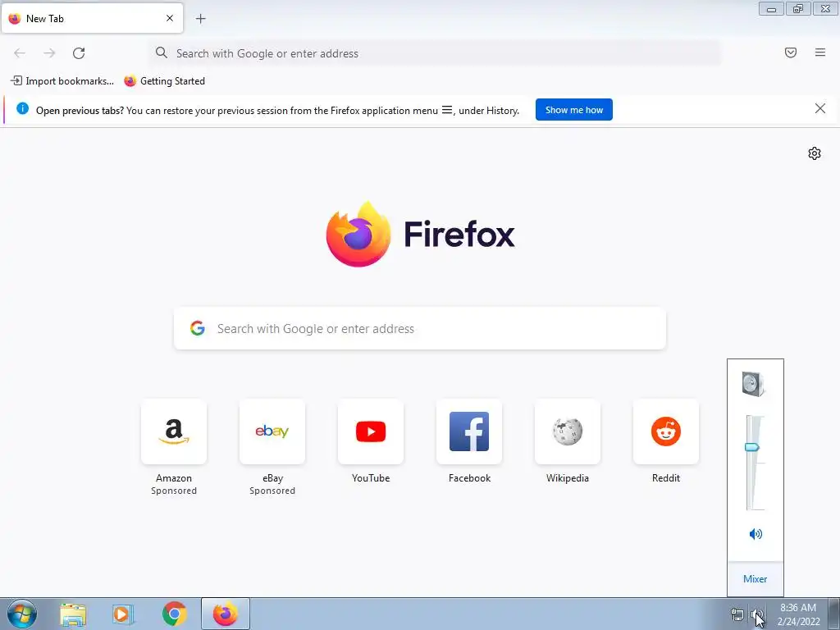Save to Pocket icon in toolbar

(x=790, y=52)
